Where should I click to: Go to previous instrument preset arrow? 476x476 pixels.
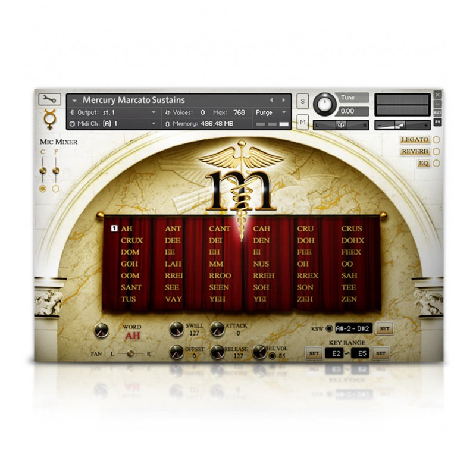[x=272, y=100]
